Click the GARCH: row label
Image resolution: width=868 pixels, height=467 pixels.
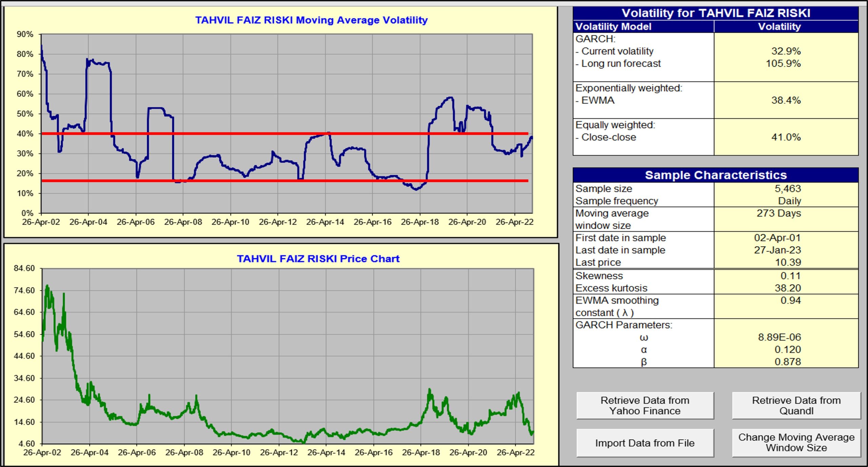[595, 39]
